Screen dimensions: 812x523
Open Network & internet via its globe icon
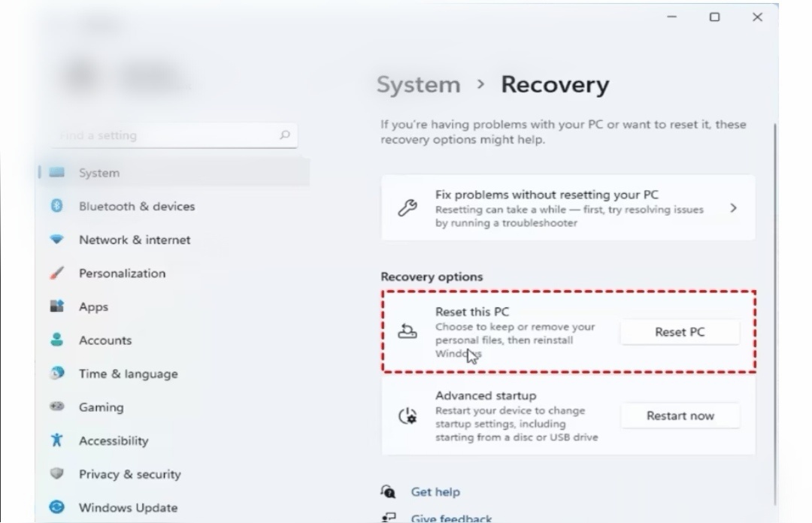[x=57, y=240]
